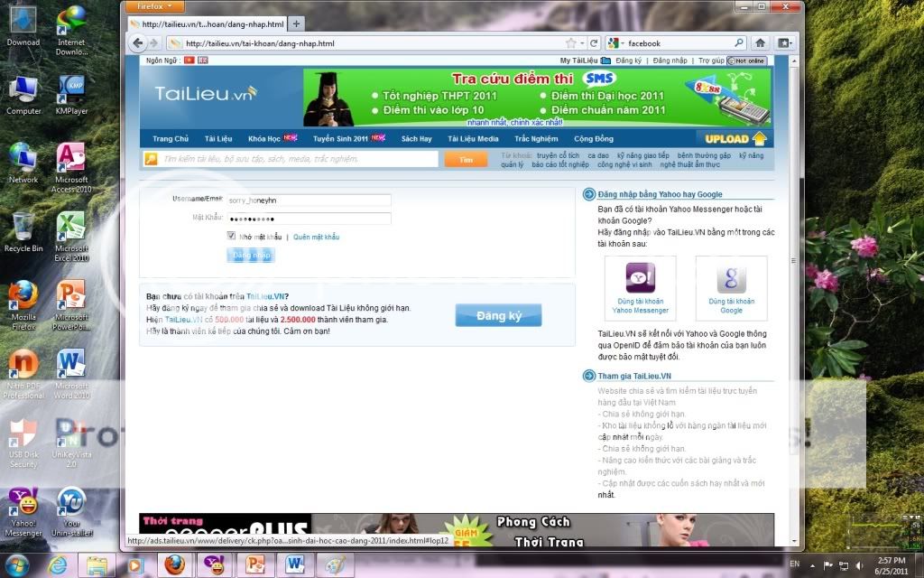
Task: Select the Microsoft Excel 2010 desktop icon
Action: (x=71, y=238)
